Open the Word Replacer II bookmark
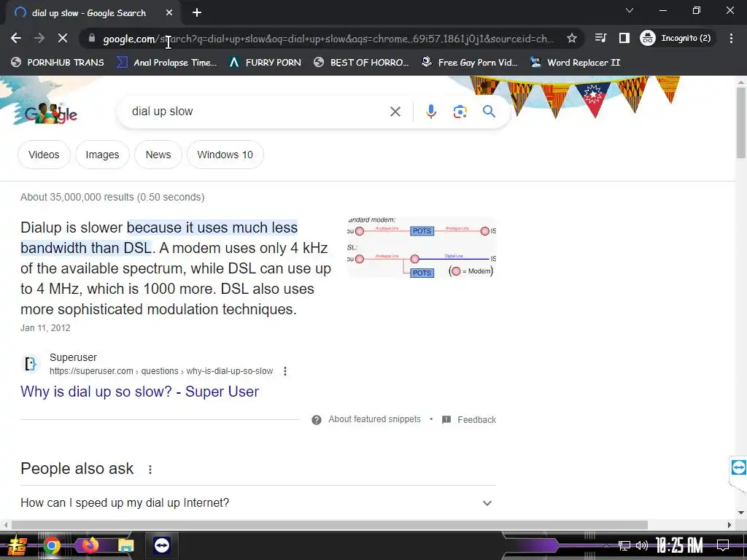Viewport: 747px width, 560px height. click(576, 63)
